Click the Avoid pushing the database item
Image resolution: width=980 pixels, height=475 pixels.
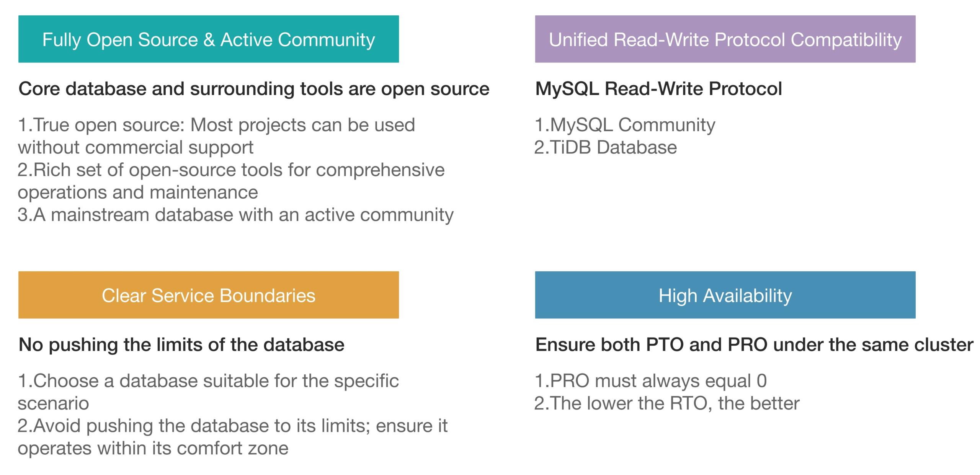[x=232, y=426]
